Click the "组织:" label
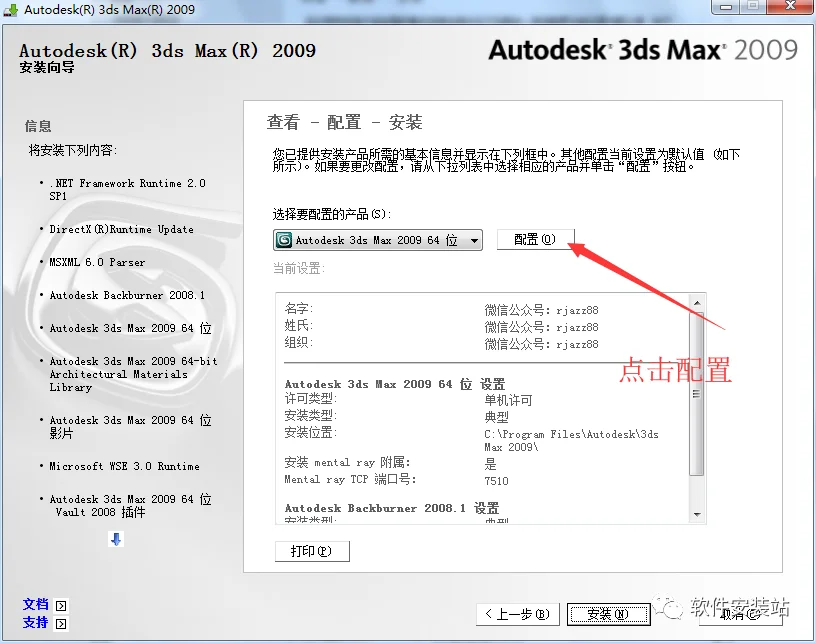The image size is (816, 643). 299,342
